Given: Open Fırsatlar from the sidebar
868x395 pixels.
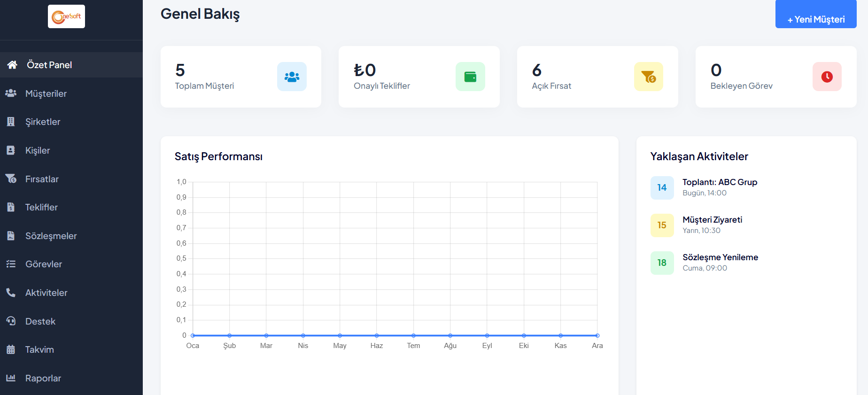Looking at the screenshot, I should coord(42,179).
